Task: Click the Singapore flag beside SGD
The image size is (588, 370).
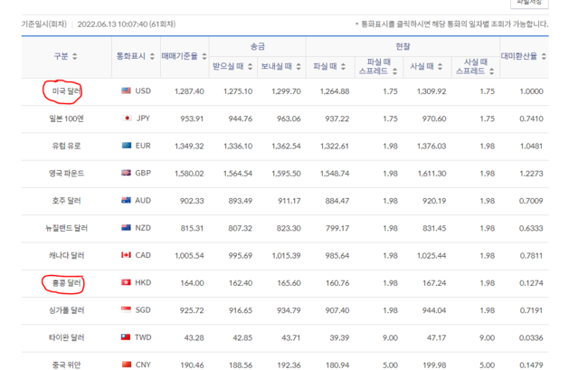Action: coord(127,310)
